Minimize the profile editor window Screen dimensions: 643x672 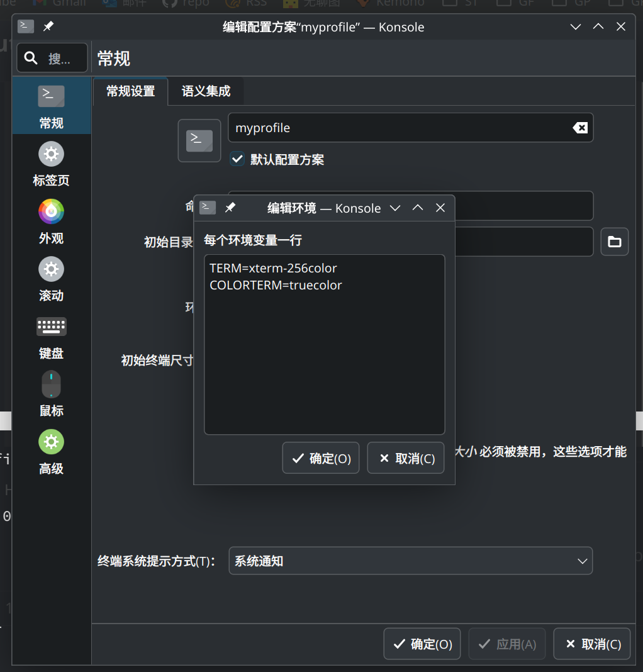(576, 27)
